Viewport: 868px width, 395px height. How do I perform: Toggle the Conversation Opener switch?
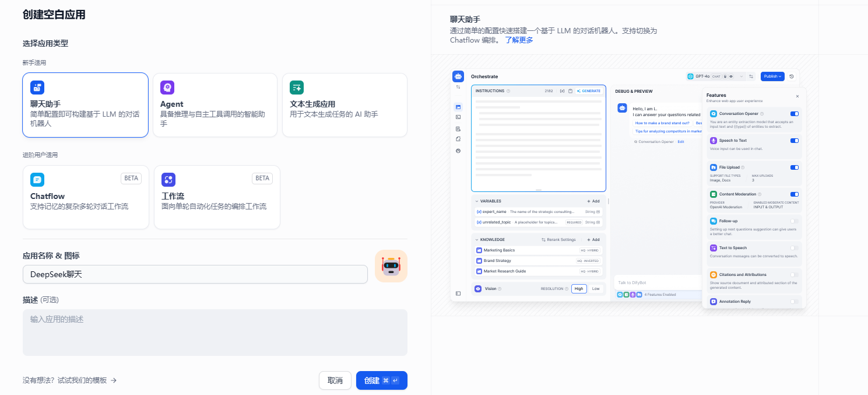(x=794, y=114)
